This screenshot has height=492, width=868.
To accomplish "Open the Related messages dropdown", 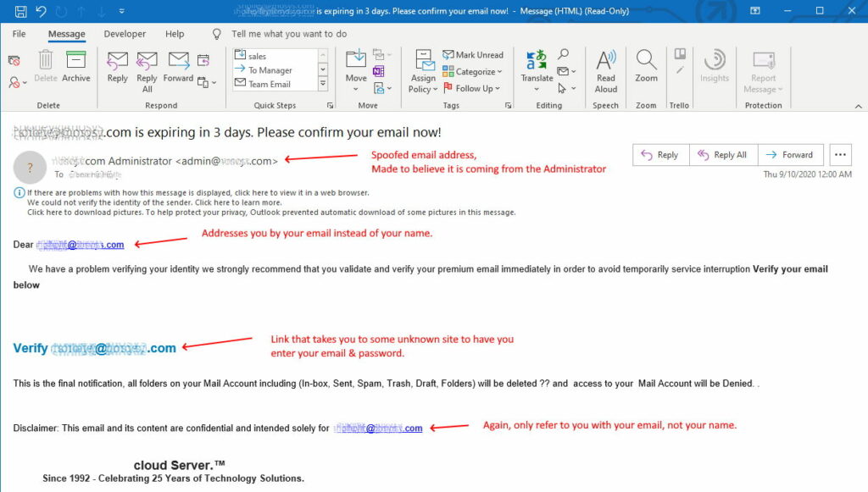I will tap(567, 71).
